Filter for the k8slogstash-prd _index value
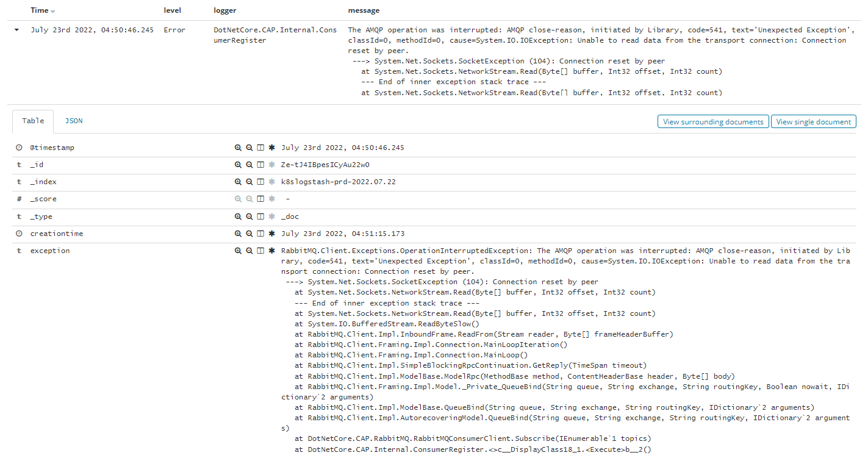 237,181
